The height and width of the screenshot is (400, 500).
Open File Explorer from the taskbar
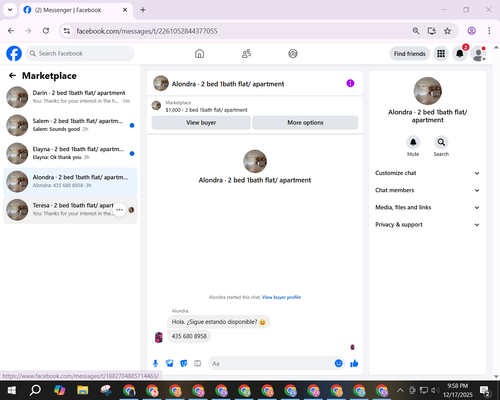(82, 390)
